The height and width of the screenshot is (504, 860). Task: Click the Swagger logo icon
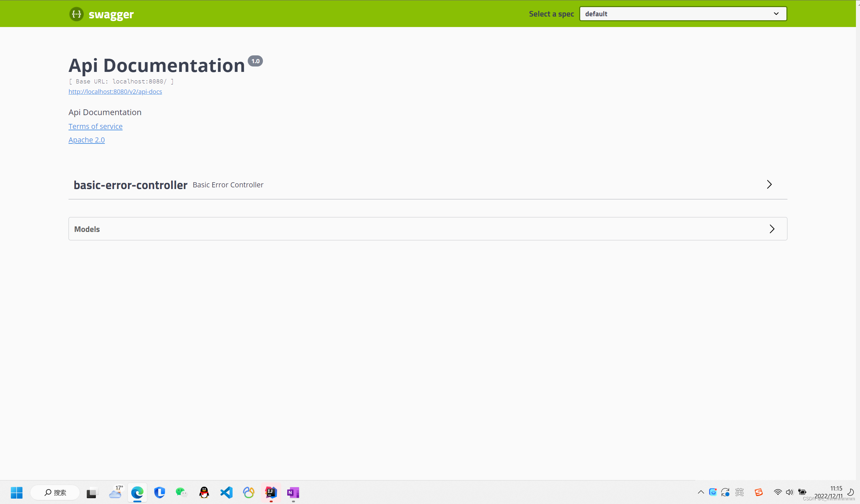point(76,14)
